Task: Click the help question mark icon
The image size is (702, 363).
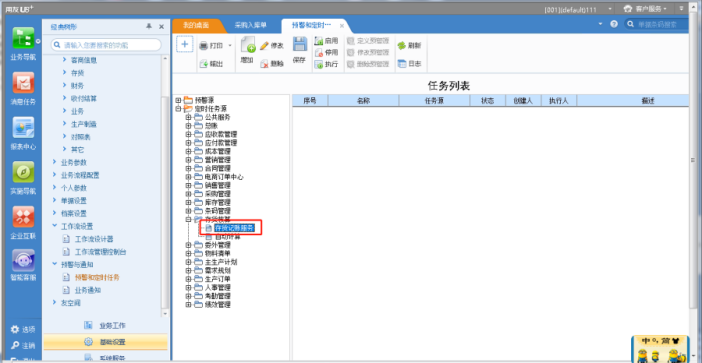Action: click(614, 24)
